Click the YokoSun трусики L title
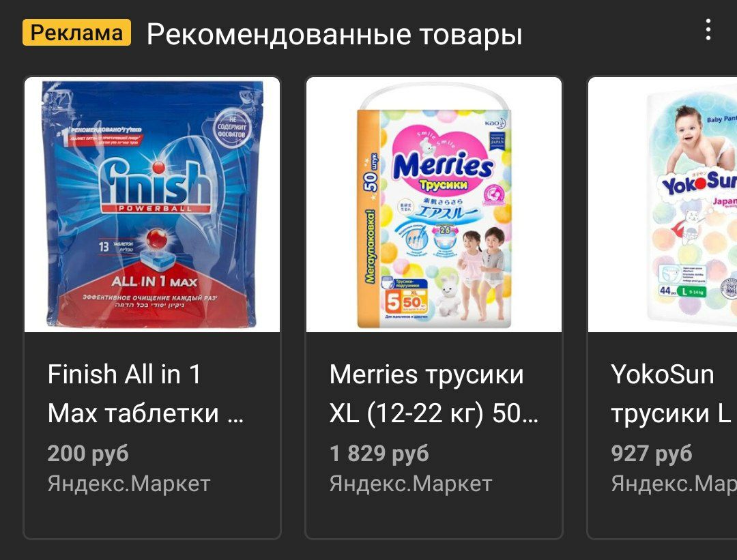Screen dimensions: 737x560 (x=671, y=394)
